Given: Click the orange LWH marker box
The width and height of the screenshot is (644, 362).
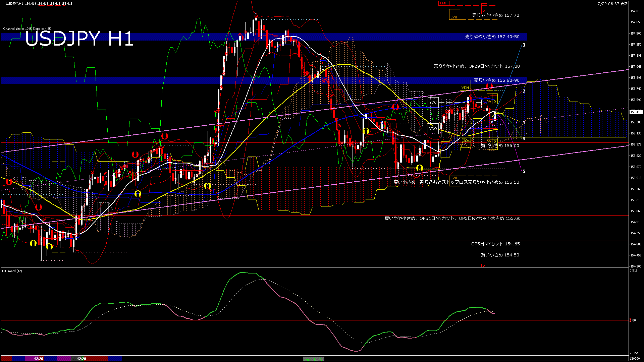Looking at the screenshot, I should click(x=455, y=15).
